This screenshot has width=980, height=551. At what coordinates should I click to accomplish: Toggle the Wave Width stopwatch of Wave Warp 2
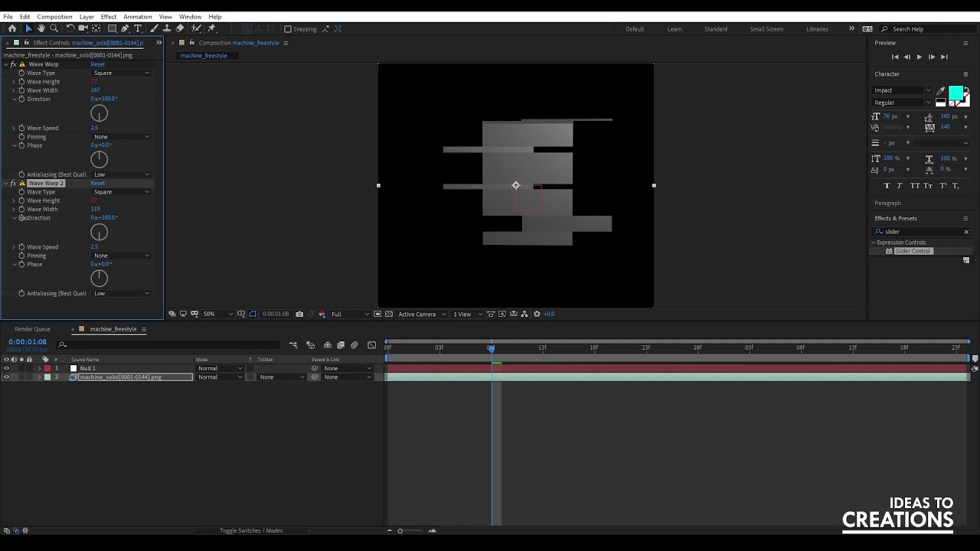click(x=21, y=209)
